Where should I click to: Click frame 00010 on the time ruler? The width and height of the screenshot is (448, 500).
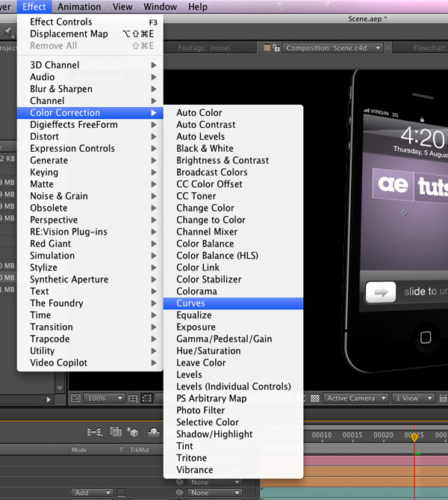pyautogui.click(x=322, y=435)
